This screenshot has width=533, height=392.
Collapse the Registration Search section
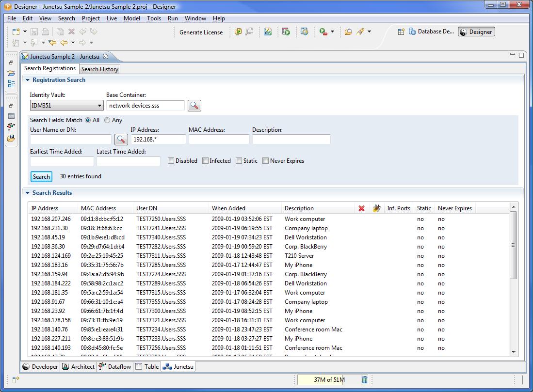pyautogui.click(x=28, y=80)
